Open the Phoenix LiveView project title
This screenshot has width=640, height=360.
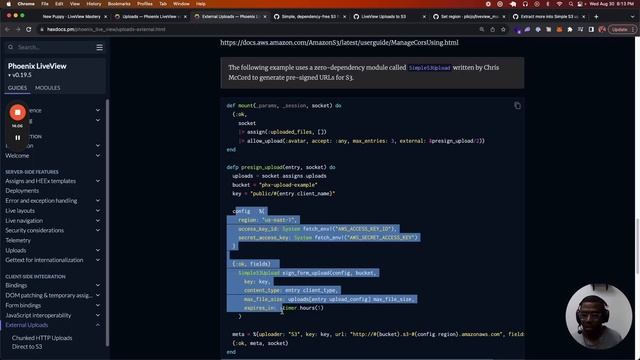(37, 66)
